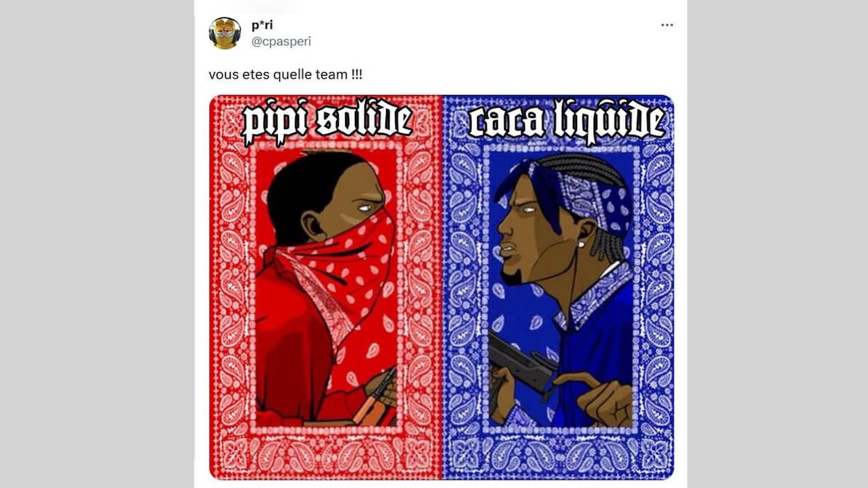Open the blue bandana half of the image
The height and width of the screenshot is (488, 868).
558,287
